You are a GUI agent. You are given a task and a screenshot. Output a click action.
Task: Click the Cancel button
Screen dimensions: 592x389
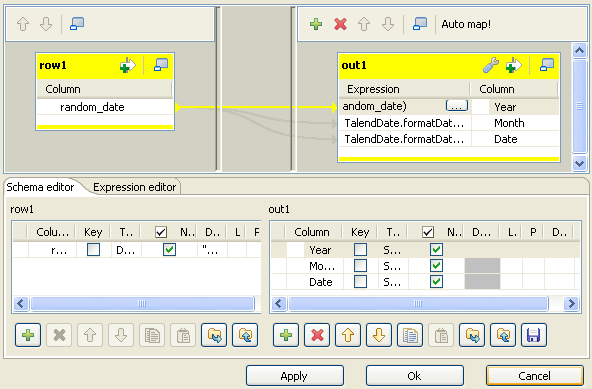[535, 376]
